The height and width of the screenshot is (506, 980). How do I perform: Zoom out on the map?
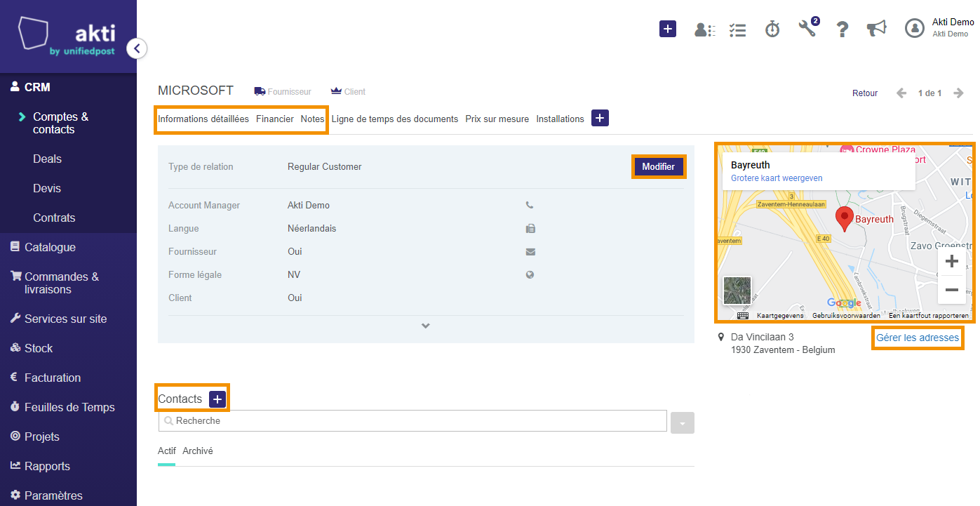(952, 290)
